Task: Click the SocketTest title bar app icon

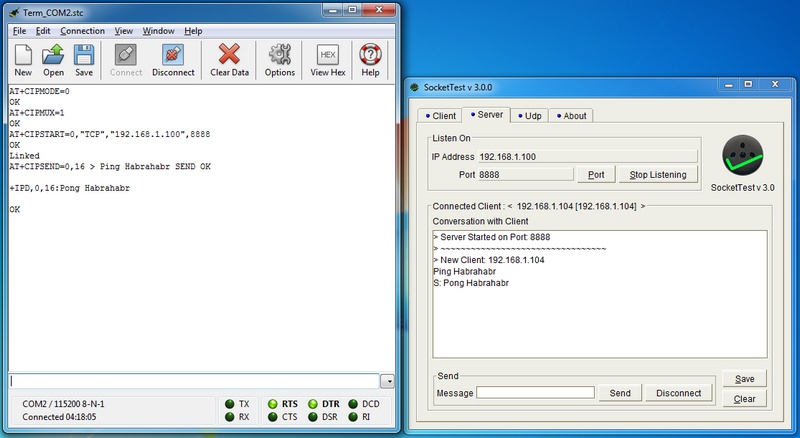Action: tap(414, 87)
